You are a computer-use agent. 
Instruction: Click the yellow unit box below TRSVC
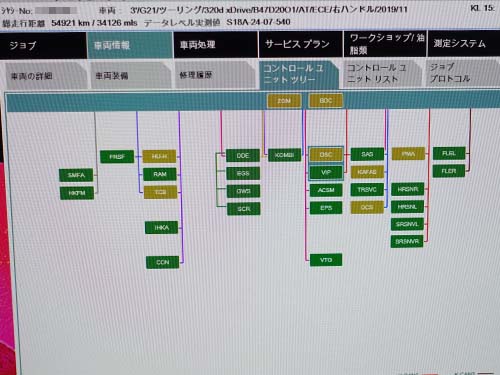[367, 207]
